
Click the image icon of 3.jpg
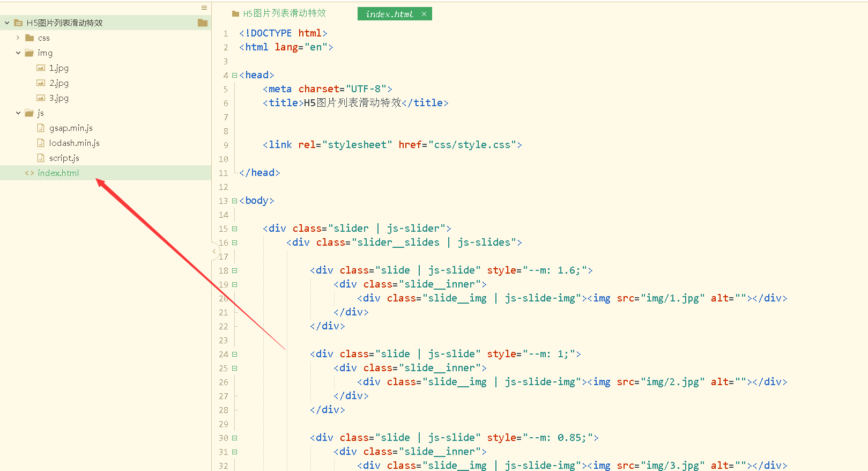(x=41, y=98)
